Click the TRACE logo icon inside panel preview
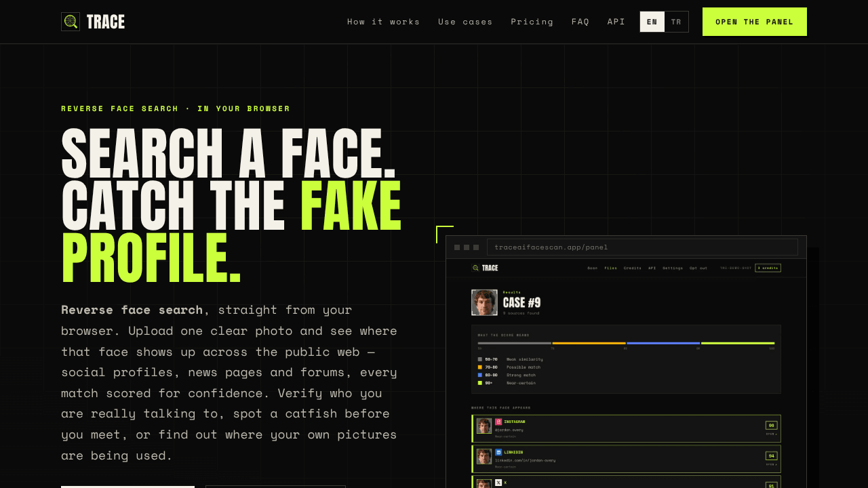Image resolution: width=868 pixels, height=488 pixels. 475,268
